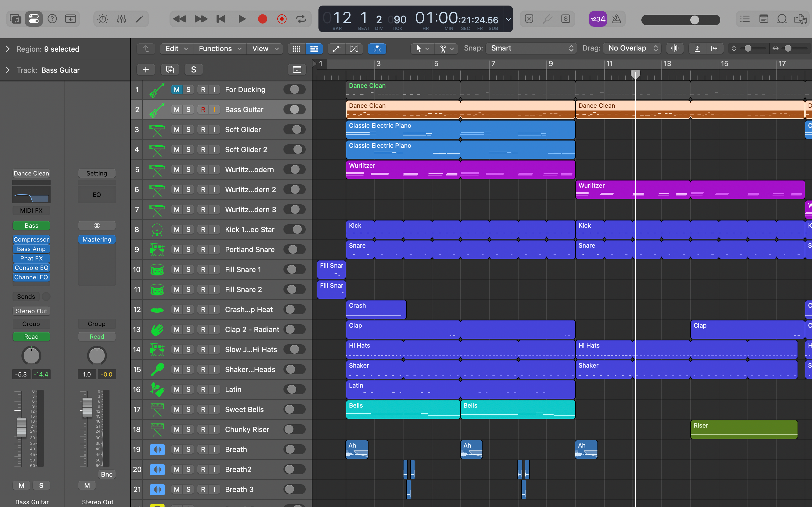Viewport: 812px width, 507px height.
Task: Open the Mixer from the control bar
Action: (121, 19)
